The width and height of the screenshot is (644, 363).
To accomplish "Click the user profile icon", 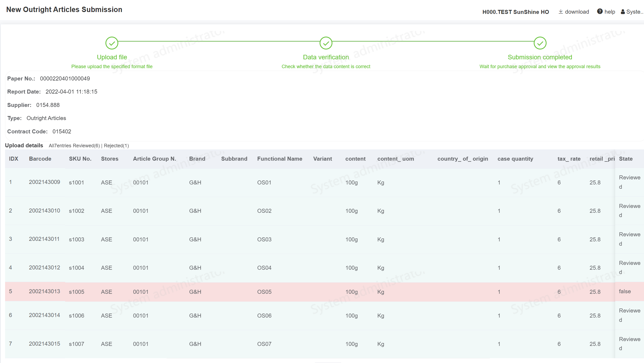I will (623, 12).
